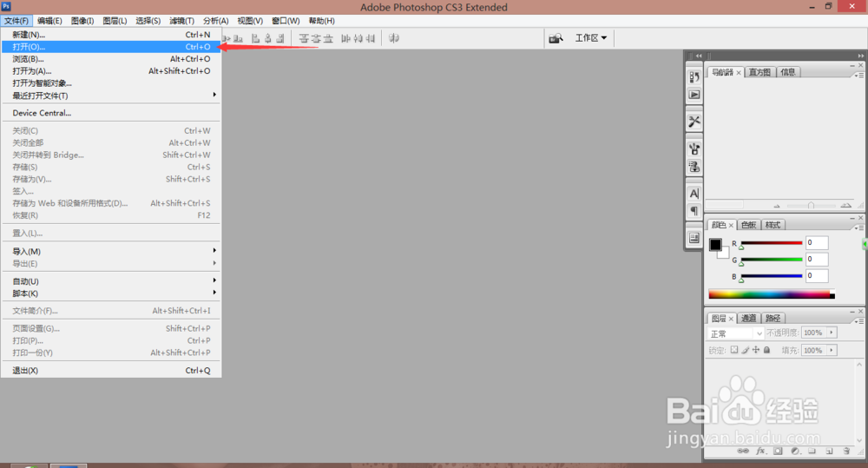Screen dimensions: 868x468
Task: Open the Color panel options menu
Action: coord(859,227)
